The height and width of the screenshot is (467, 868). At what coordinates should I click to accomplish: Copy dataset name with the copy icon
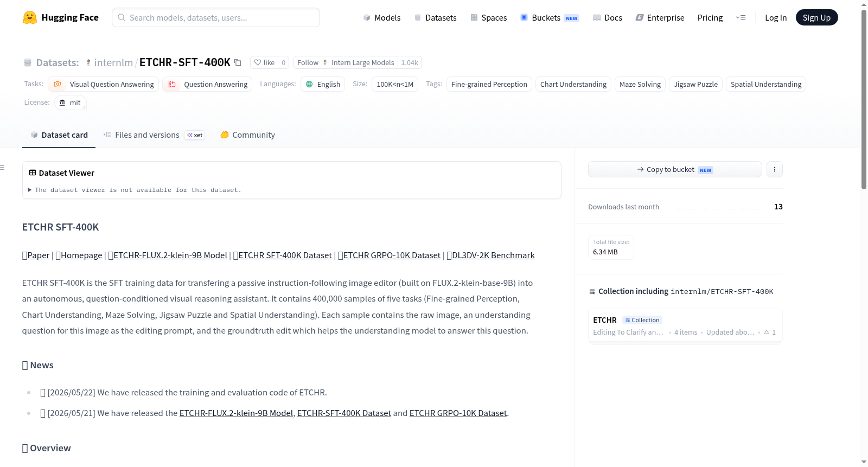coord(238,62)
